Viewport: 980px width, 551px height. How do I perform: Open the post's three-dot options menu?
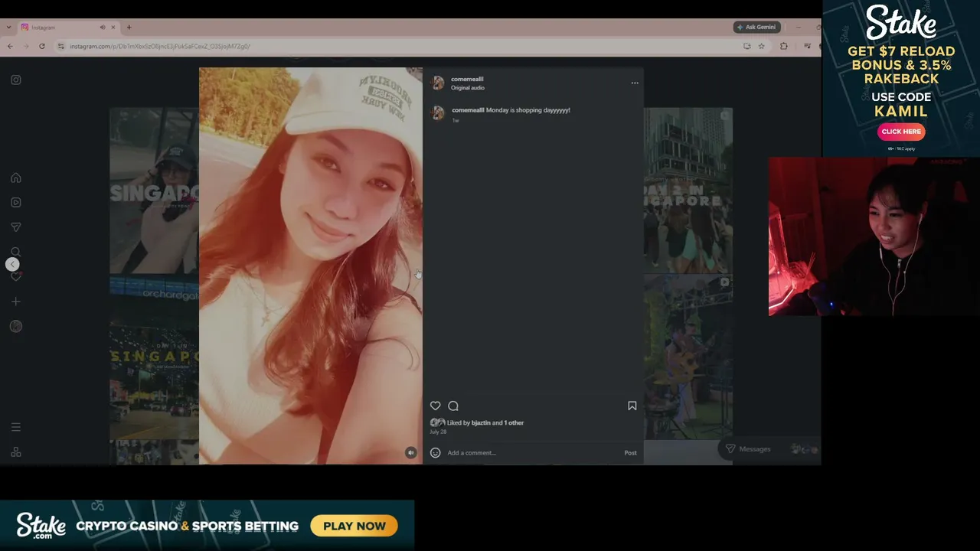635,83
